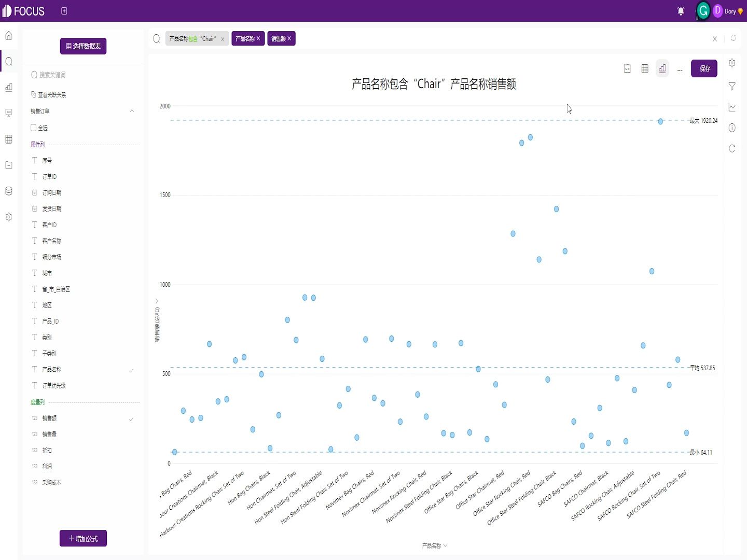Click the green G avatar icon

[703, 11]
